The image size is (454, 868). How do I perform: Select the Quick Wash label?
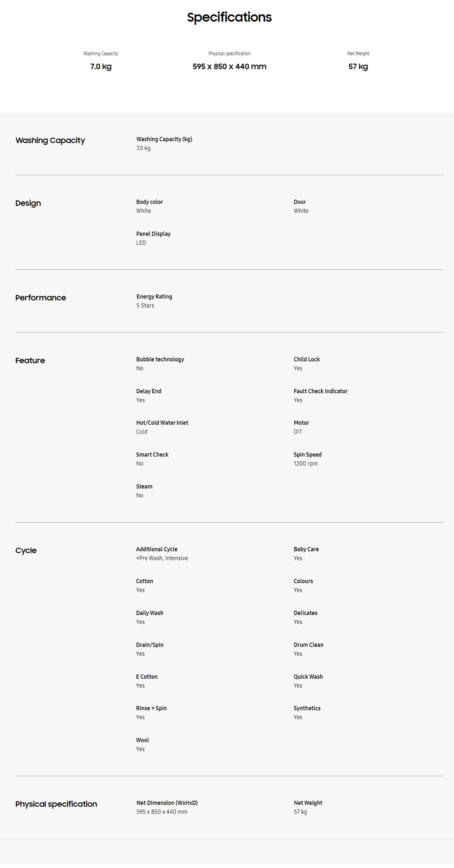pos(308,677)
